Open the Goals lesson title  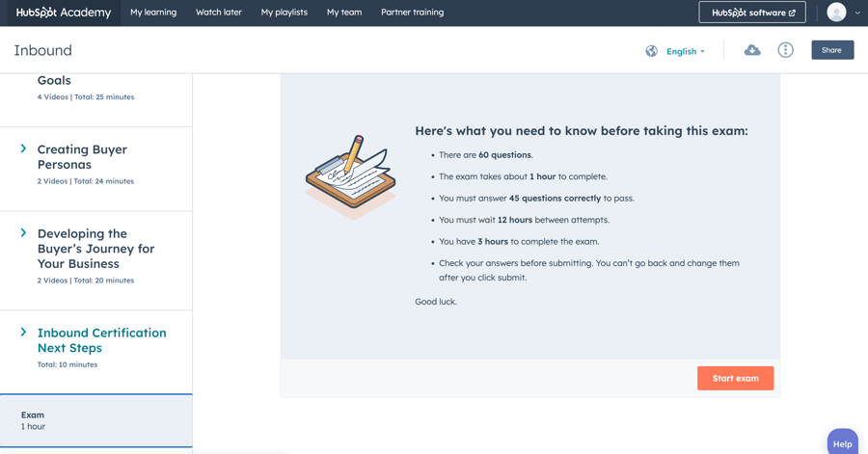click(x=54, y=80)
